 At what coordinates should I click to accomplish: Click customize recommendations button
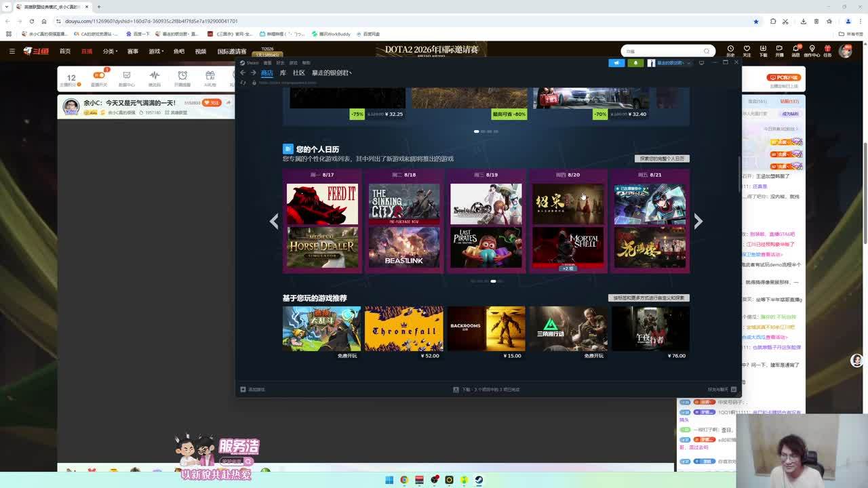[x=649, y=298]
